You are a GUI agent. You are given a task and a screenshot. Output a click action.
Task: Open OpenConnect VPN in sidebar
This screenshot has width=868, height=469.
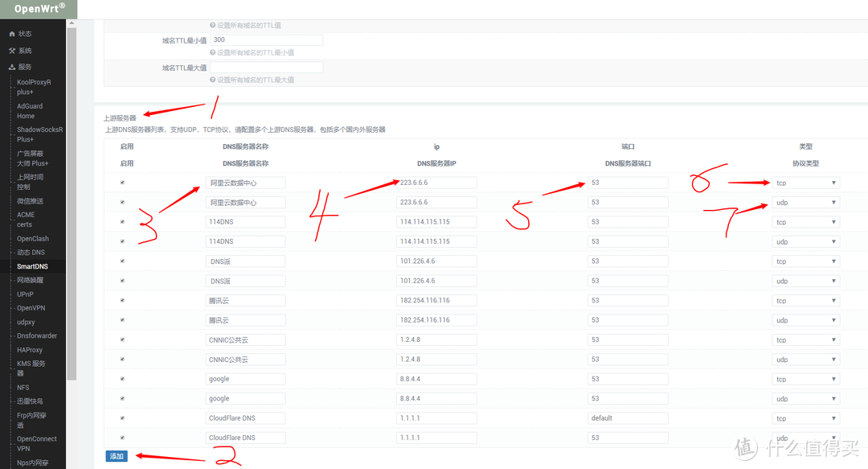(36, 443)
